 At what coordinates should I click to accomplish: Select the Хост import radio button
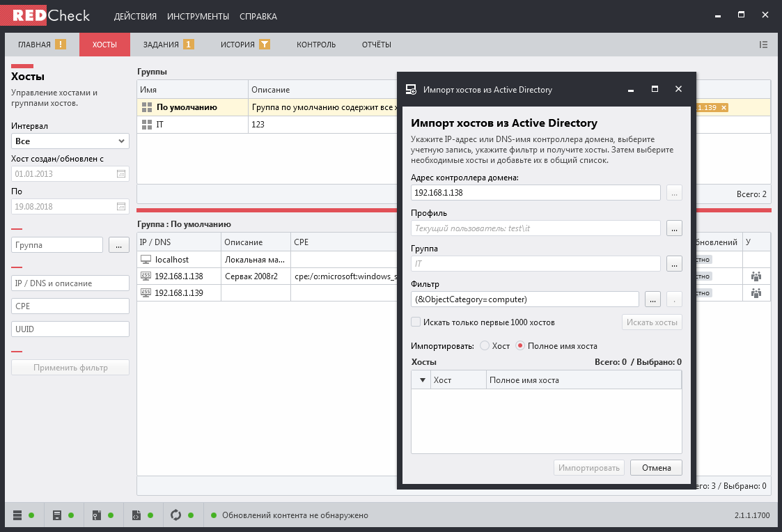[x=485, y=346]
